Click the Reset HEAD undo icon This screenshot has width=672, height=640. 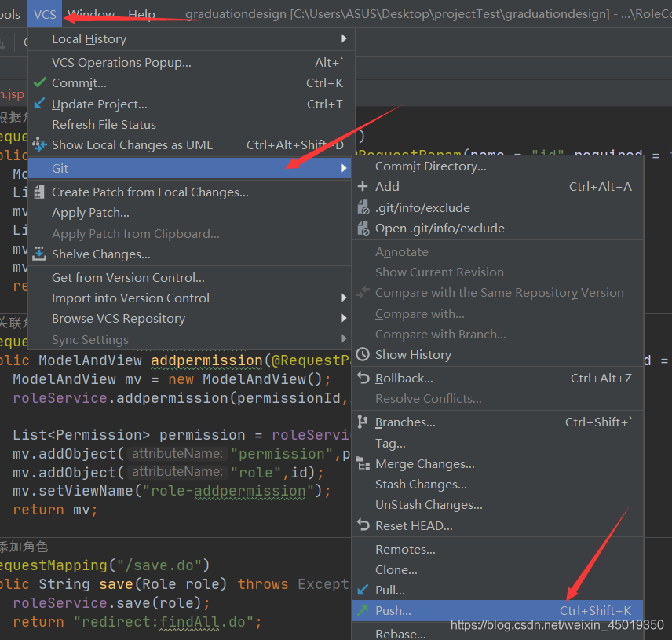(x=363, y=525)
